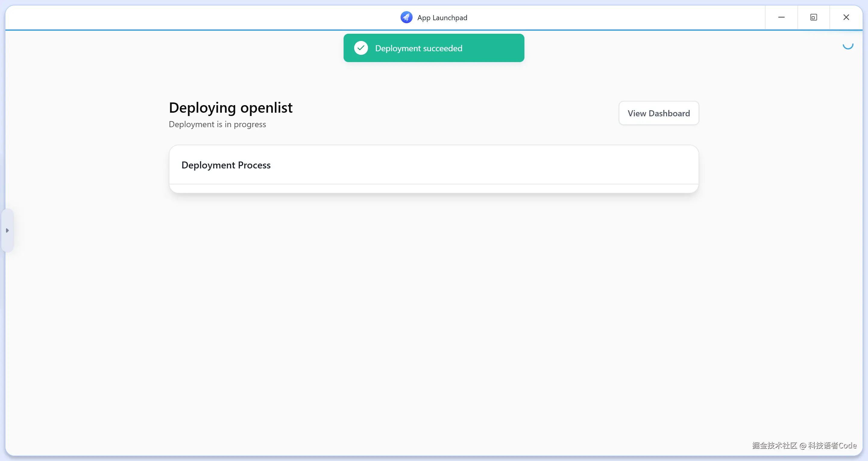Click the blue progress line below title bar
The image size is (868, 461).
[236, 30]
